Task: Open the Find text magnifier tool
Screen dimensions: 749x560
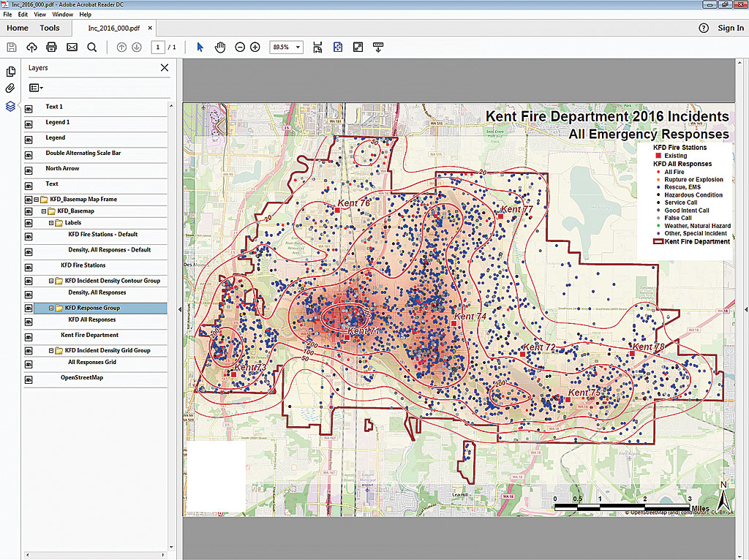Action: (92, 48)
